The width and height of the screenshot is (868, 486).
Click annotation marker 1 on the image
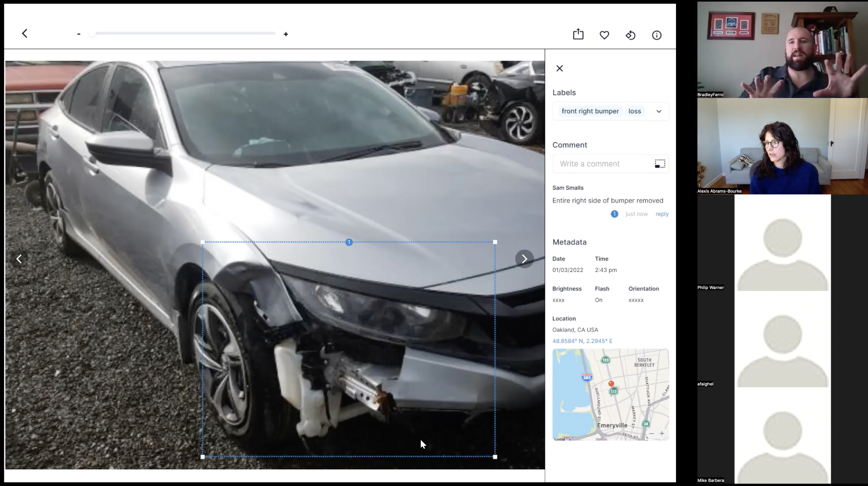pyautogui.click(x=349, y=242)
